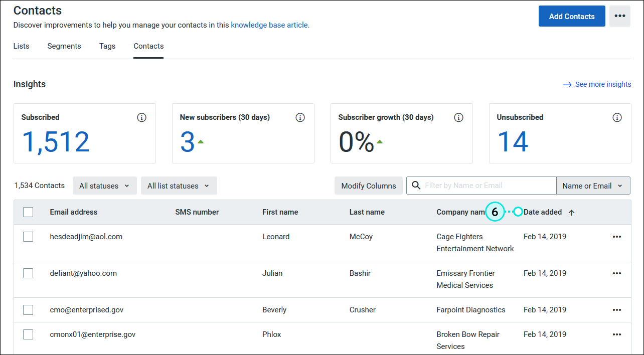Click the 1,534 Contacts count label
Image resolution: width=644 pixels, height=355 pixels.
40,186
